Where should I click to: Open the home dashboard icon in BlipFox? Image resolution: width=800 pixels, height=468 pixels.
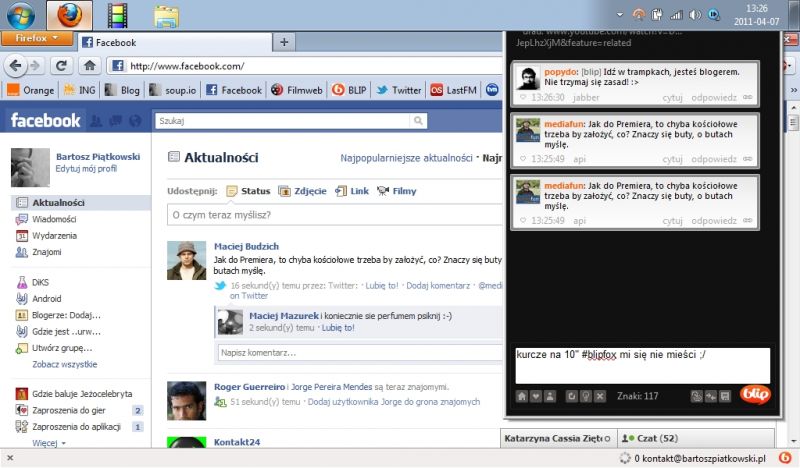[x=521, y=396]
